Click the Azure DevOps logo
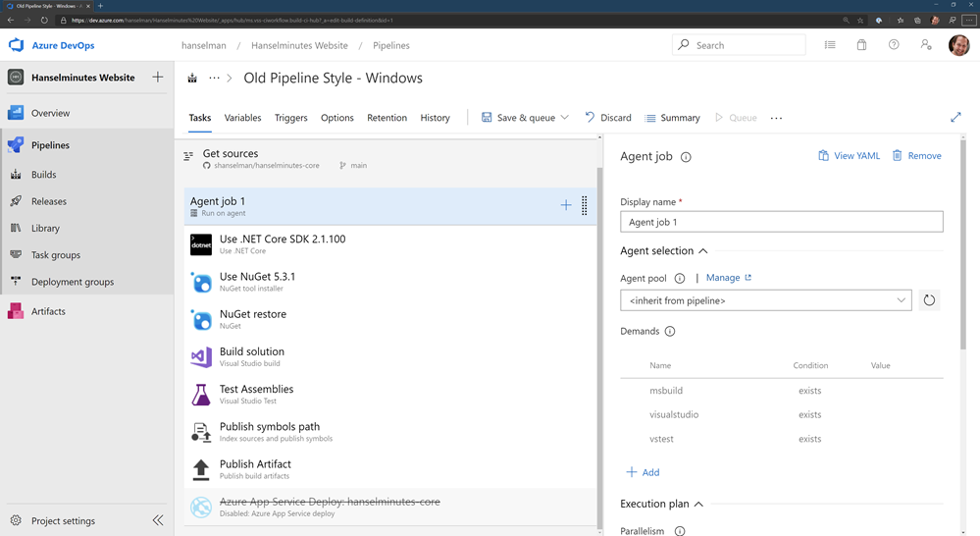 click(17, 45)
